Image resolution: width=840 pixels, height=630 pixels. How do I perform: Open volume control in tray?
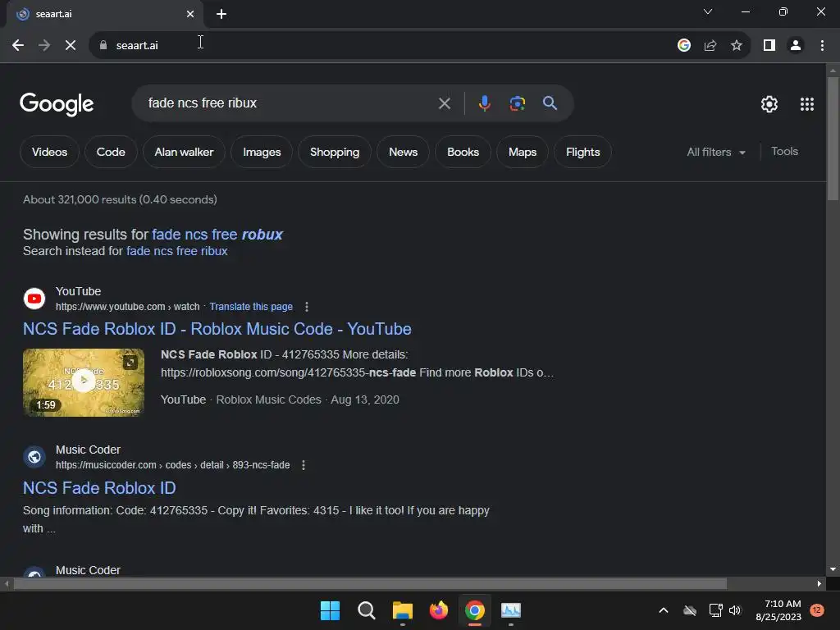(735, 610)
